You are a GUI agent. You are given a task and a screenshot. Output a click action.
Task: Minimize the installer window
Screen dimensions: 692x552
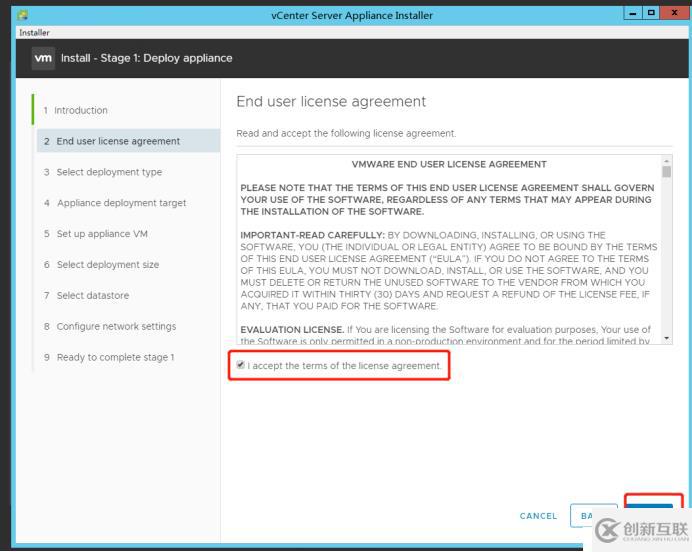click(632, 13)
